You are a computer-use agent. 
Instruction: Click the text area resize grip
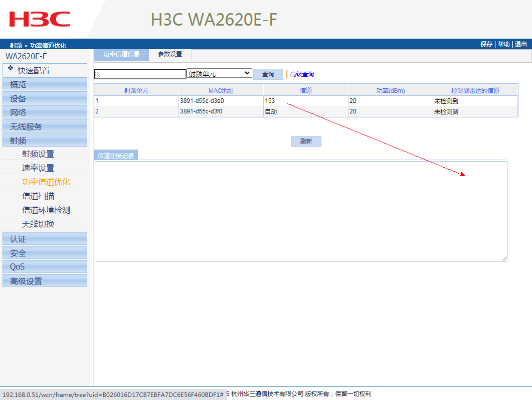[504, 258]
